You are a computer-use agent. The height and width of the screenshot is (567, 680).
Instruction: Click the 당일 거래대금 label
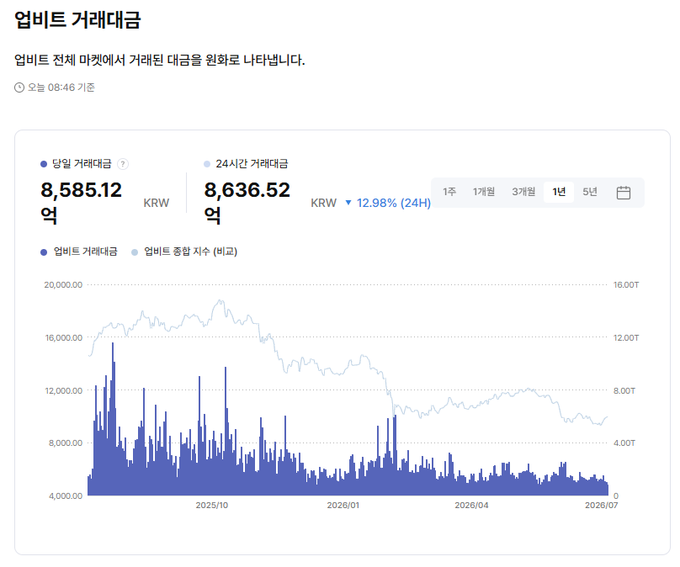point(82,164)
